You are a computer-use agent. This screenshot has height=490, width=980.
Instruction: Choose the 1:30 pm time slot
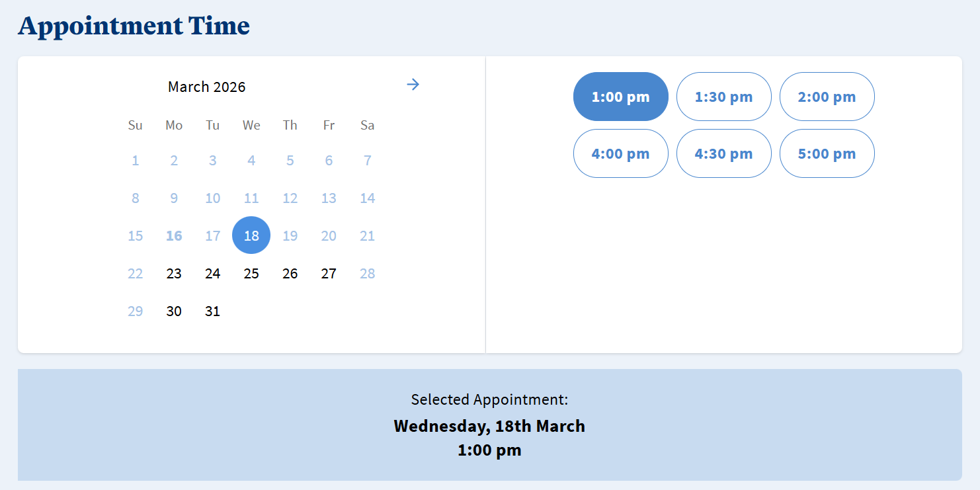point(723,97)
